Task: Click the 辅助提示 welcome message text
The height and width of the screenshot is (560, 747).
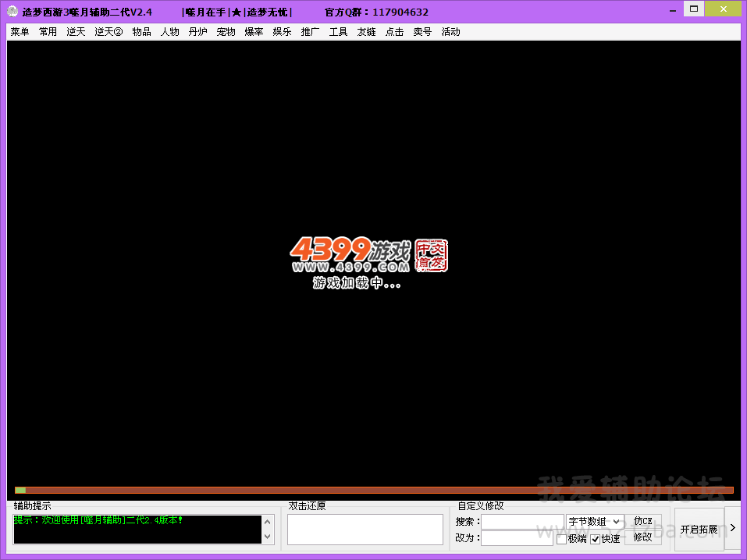Action: [x=98, y=520]
